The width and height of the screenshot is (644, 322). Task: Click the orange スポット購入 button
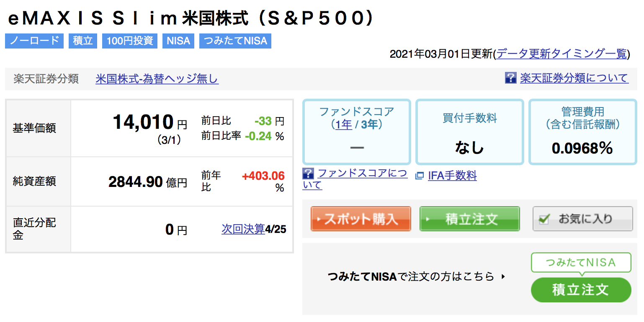click(361, 219)
